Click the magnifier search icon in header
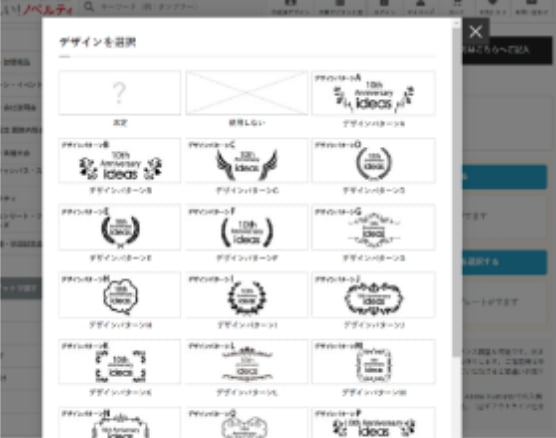Image resolution: width=556 pixels, height=438 pixels. (89, 6)
